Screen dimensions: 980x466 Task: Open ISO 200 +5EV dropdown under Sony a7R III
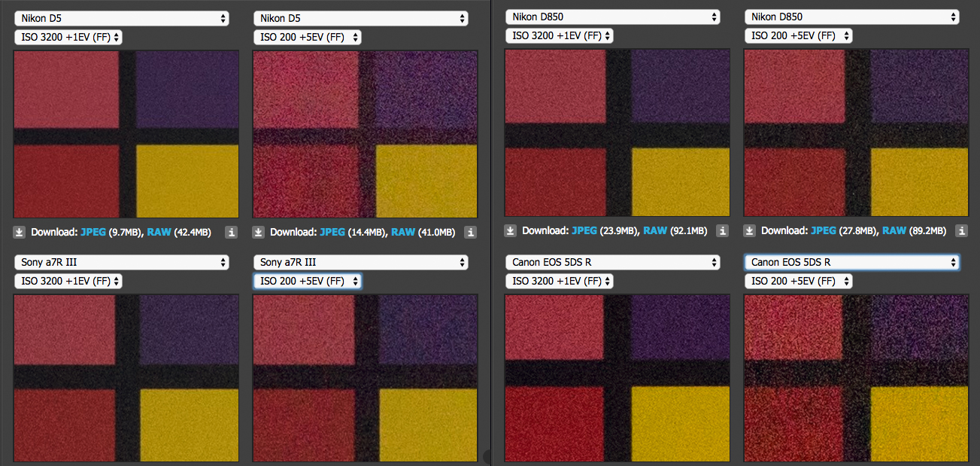point(308,281)
